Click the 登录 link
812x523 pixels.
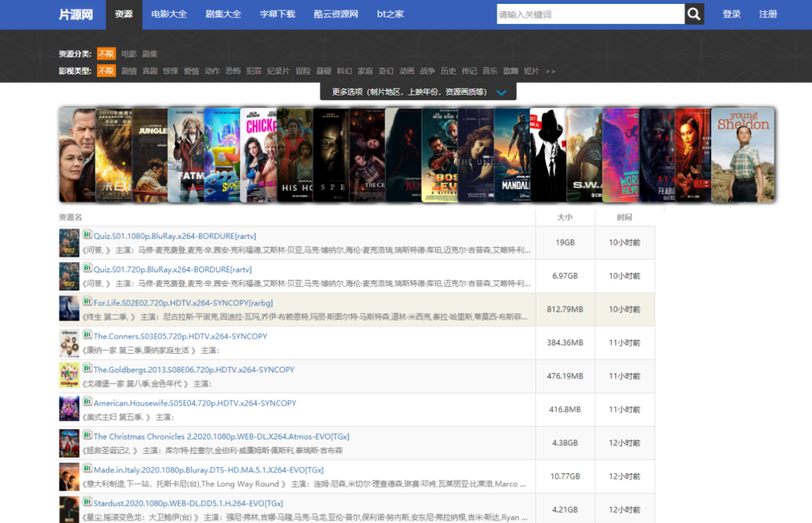(x=732, y=14)
